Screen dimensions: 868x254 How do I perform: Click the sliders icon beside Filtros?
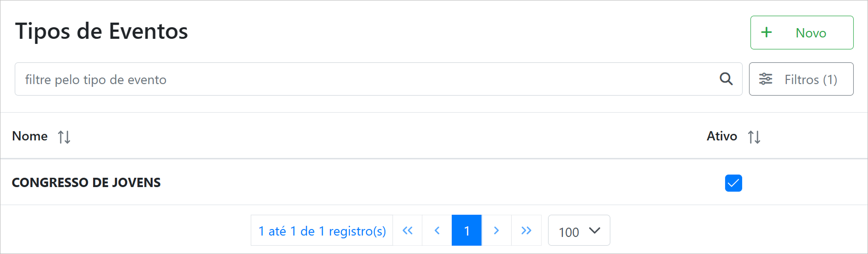pos(766,79)
